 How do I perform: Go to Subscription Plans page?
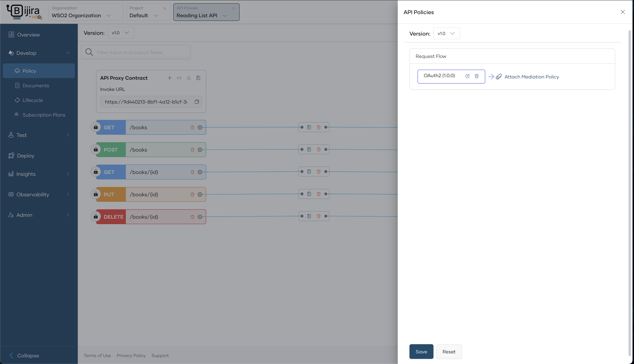(x=44, y=115)
